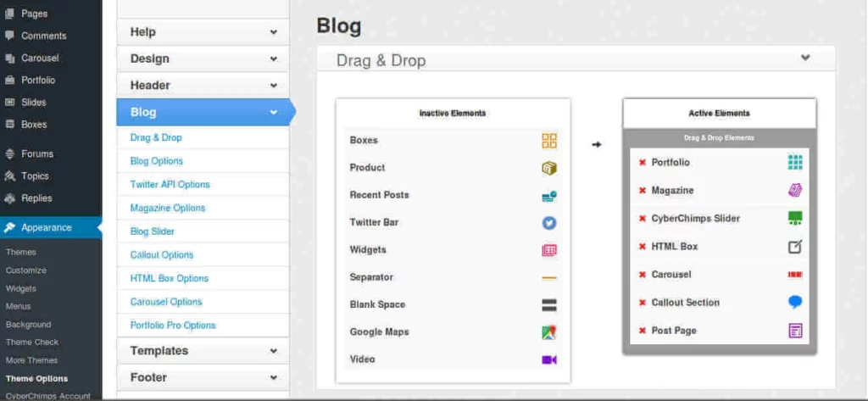
Task: Select the Active Elements header box
Action: point(719,114)
